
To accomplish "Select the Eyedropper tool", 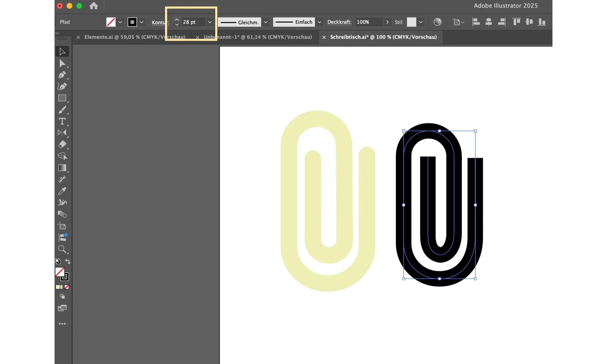I will (x=62, y=191).
